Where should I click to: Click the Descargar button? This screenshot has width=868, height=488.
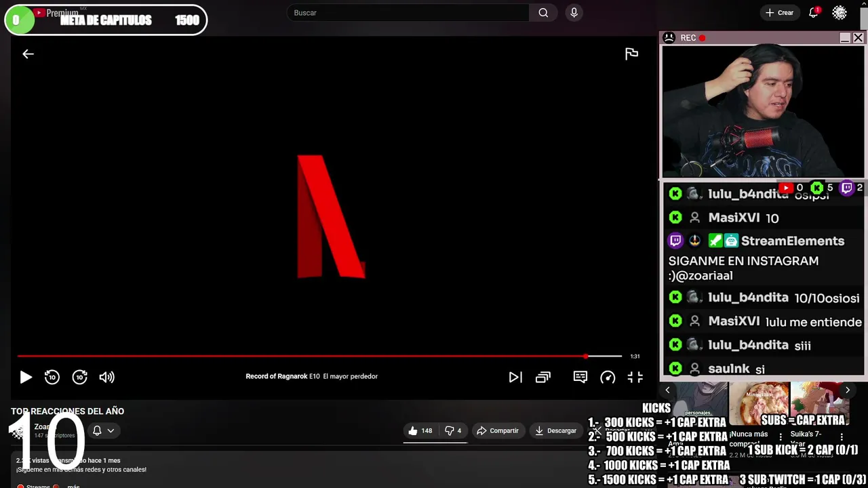556,430
